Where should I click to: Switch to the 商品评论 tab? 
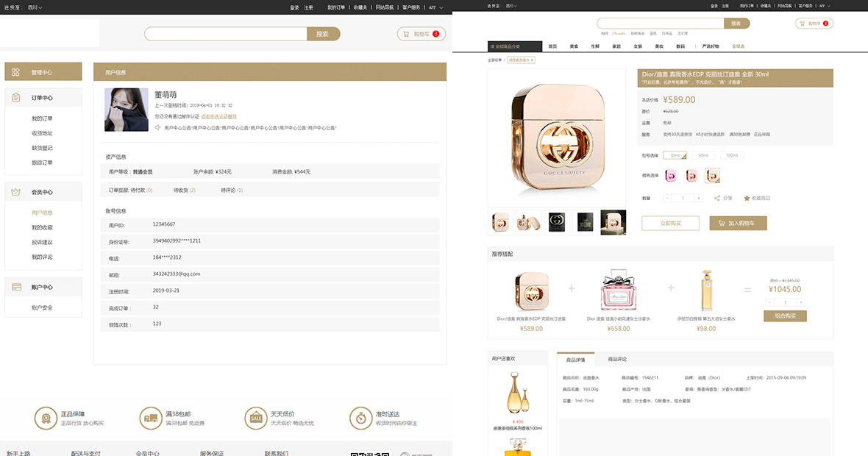(617, 359)
